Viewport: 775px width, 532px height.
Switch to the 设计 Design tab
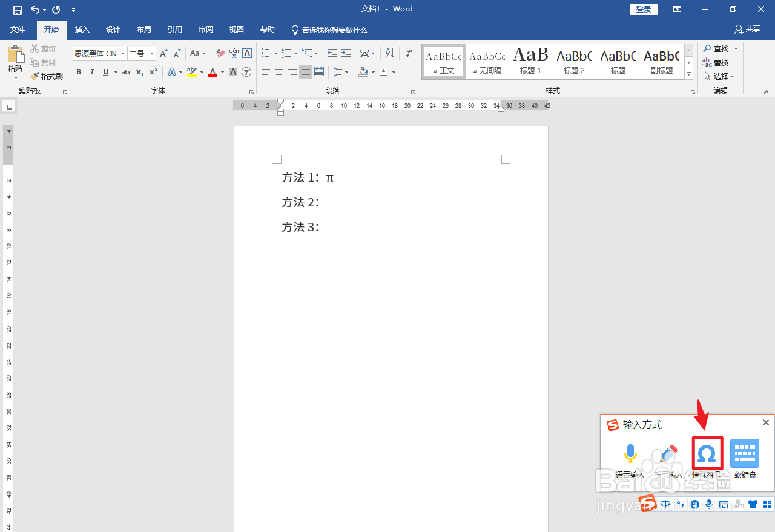point(113,30)
